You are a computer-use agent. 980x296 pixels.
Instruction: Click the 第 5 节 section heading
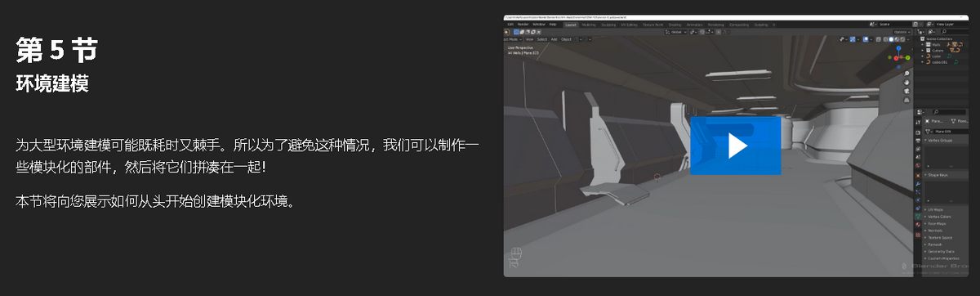[57, 50]
